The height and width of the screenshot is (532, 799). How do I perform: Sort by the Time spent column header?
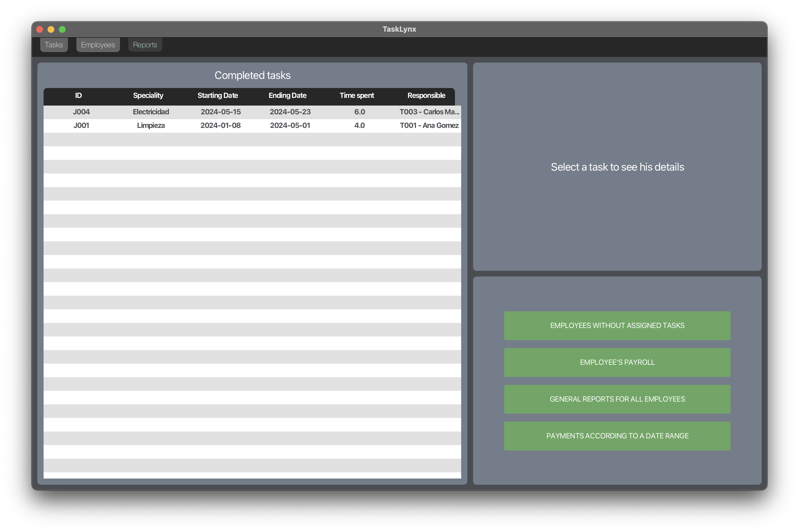point(357,95)
